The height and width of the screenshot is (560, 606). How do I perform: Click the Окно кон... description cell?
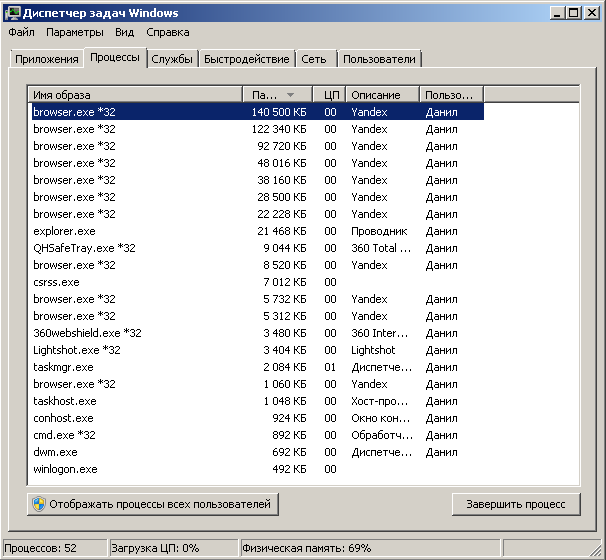[381, 418]
